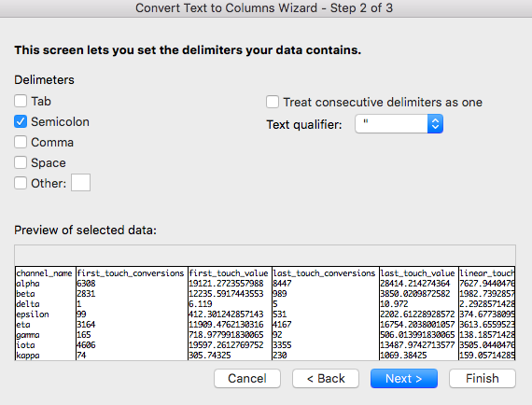
Task: Click the gray header above preview
Action: (265, 255)
